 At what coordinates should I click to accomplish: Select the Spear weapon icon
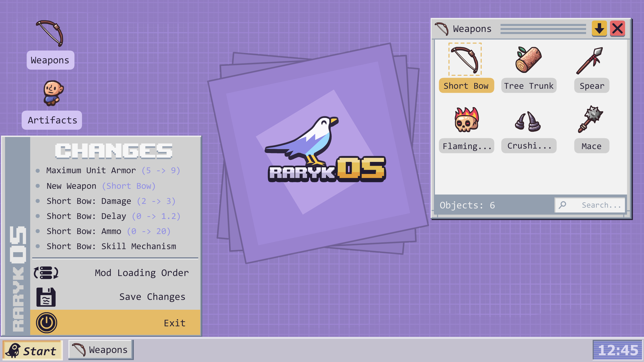pos(590,60)
